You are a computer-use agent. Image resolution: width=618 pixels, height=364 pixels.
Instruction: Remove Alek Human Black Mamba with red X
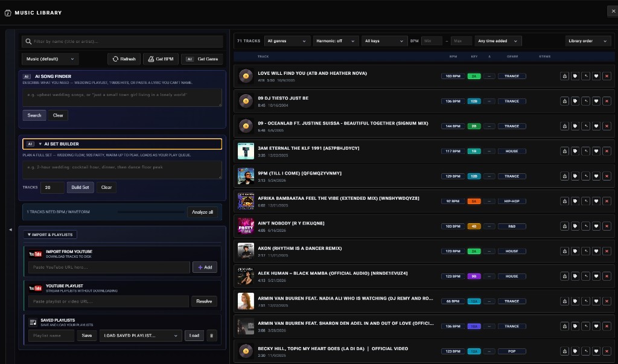607,276
